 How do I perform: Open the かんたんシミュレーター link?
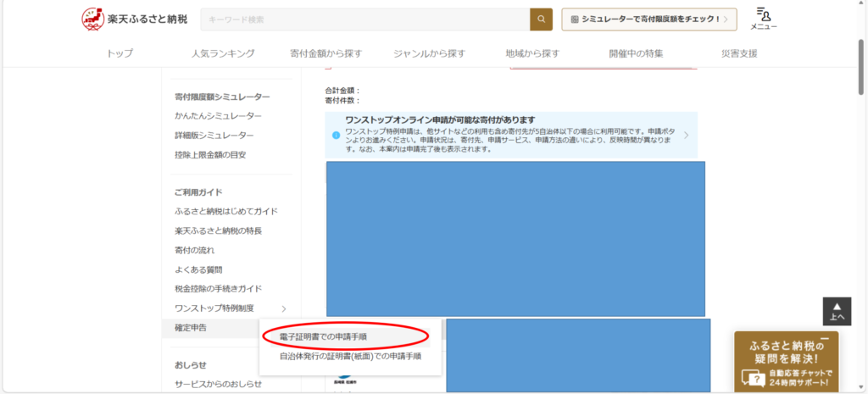click(x=218, y=115)
